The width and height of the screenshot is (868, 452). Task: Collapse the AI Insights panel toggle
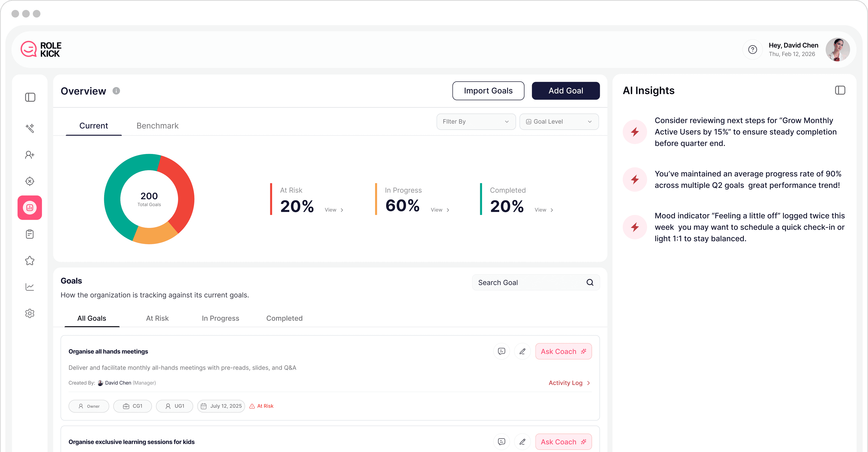coord(840,90)
